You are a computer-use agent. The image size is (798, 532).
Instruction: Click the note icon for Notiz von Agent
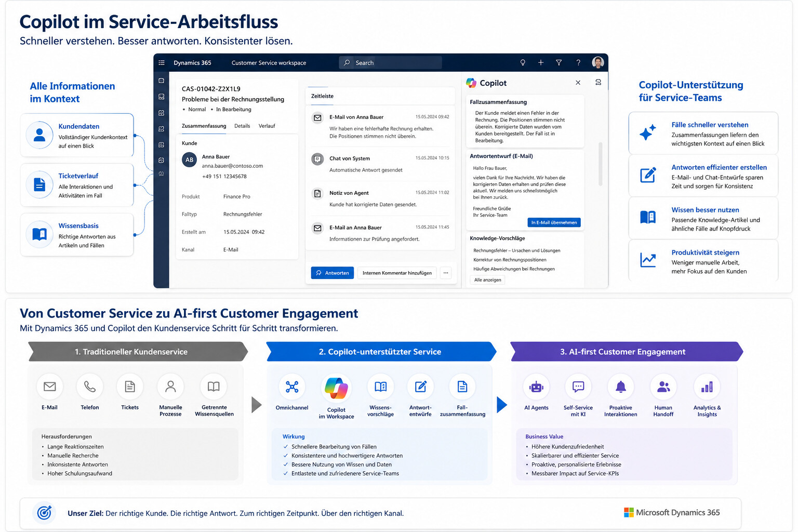(317, 194)
